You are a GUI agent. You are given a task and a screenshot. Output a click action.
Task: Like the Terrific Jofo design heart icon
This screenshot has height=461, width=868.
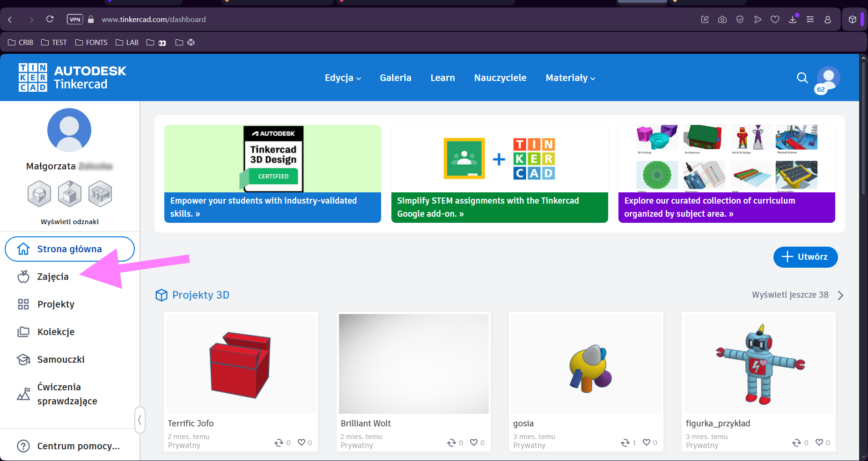click(x=302, y=442)
